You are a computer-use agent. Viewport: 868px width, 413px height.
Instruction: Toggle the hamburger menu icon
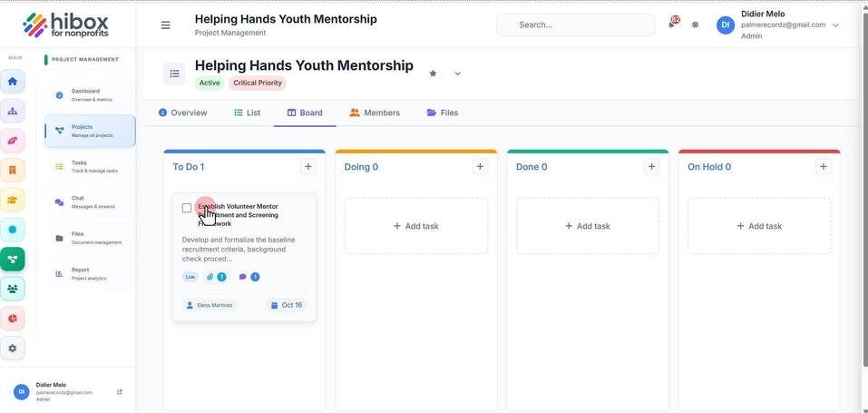[x=165, y=25]
